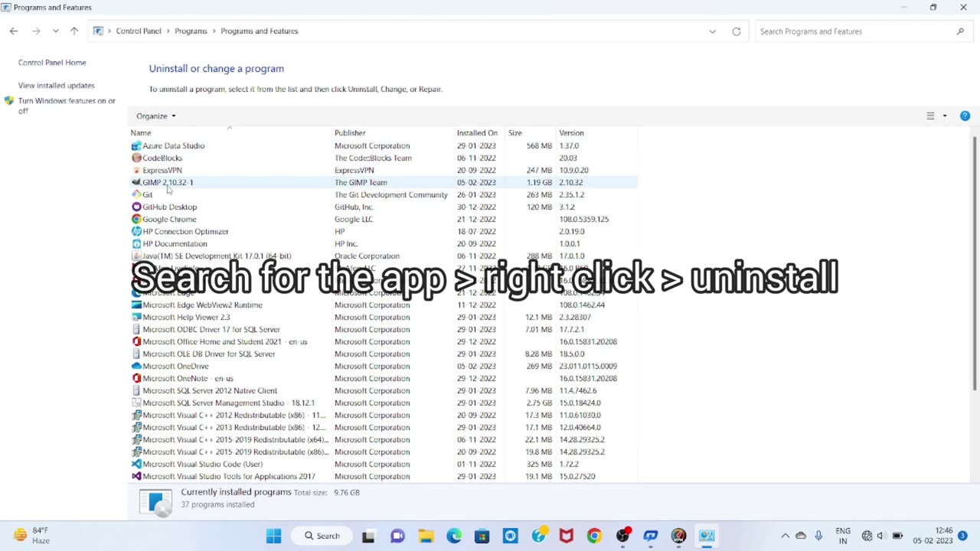Viewport: 980px width, 551px height.
Task: Click the HP Connection Optimizer icon
Action: coord(136,231)
